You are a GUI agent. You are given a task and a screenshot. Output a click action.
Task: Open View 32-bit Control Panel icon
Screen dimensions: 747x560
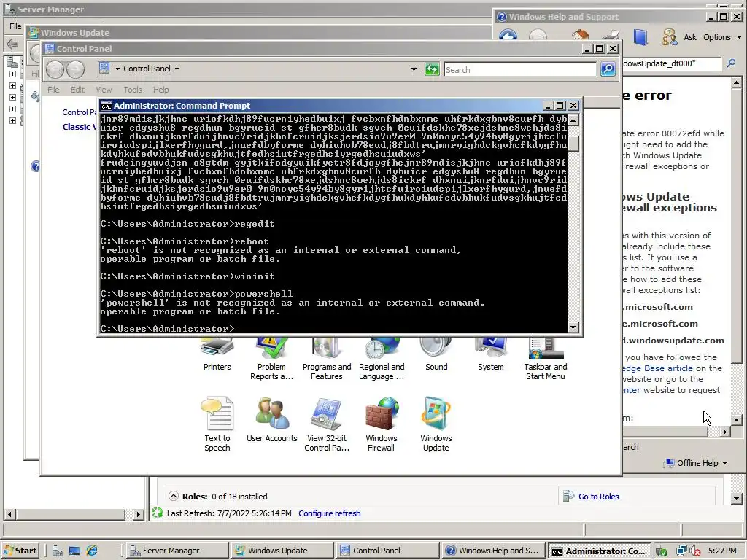point(326,424)
